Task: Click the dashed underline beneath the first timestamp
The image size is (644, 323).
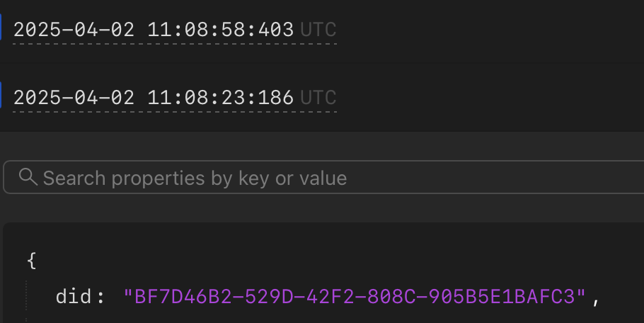Action: 174,44
